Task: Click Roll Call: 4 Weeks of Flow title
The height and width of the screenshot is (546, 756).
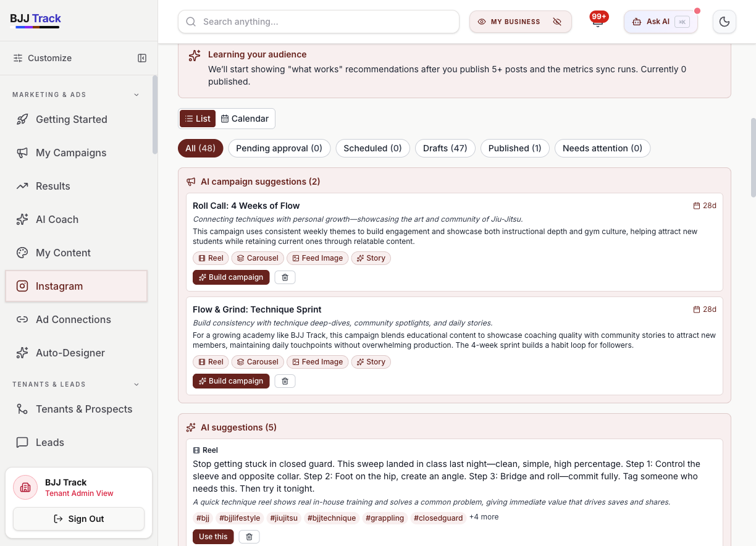Action: 246,206
